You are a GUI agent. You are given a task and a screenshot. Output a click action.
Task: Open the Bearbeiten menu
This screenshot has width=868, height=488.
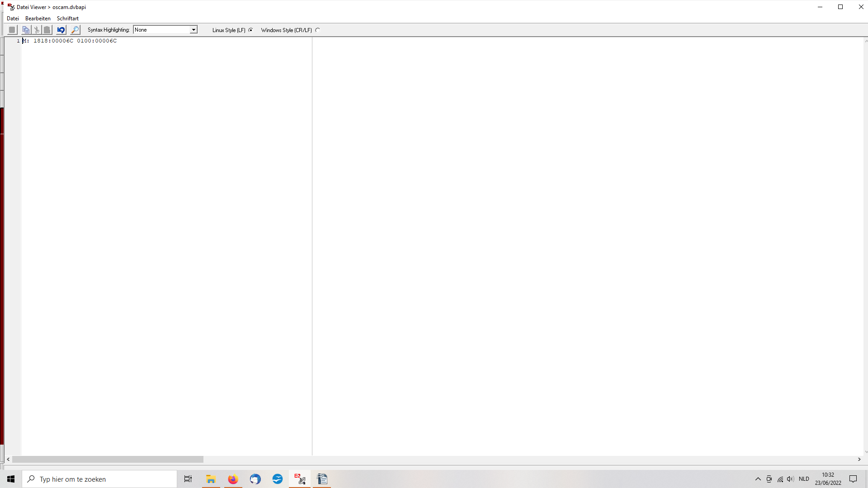pos(38,19)
